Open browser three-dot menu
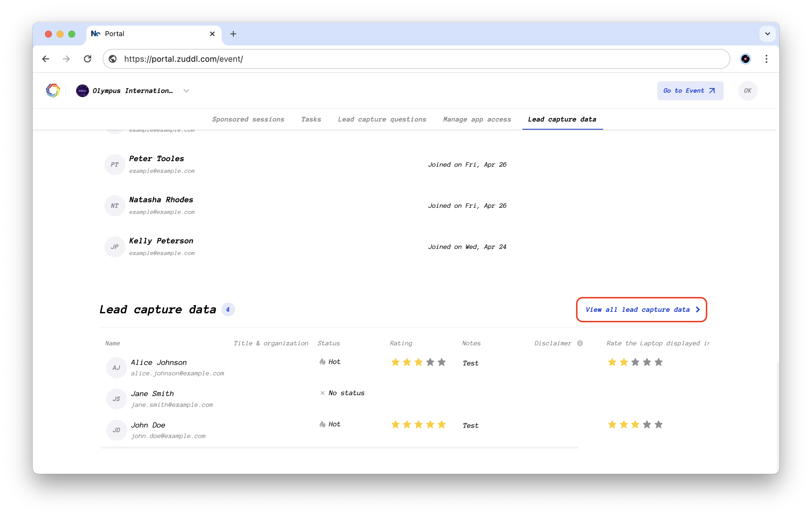The image size is (812, 517). (766, 59)
